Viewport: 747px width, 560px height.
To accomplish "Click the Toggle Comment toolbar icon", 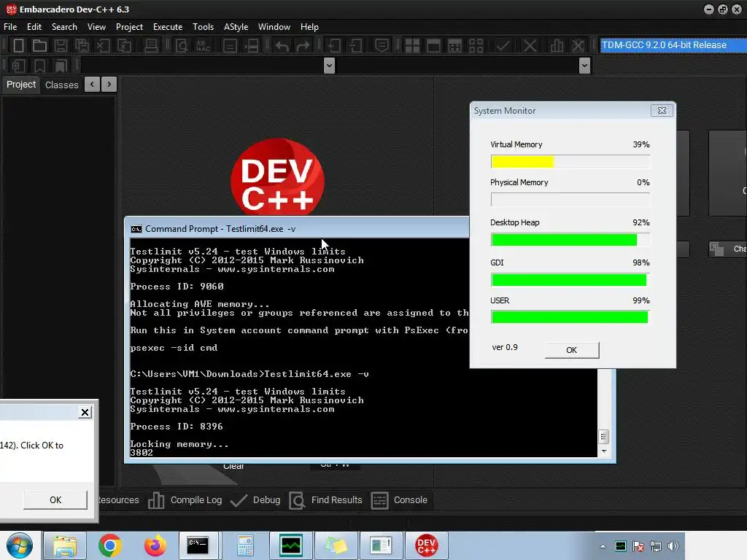I will 382,46.
